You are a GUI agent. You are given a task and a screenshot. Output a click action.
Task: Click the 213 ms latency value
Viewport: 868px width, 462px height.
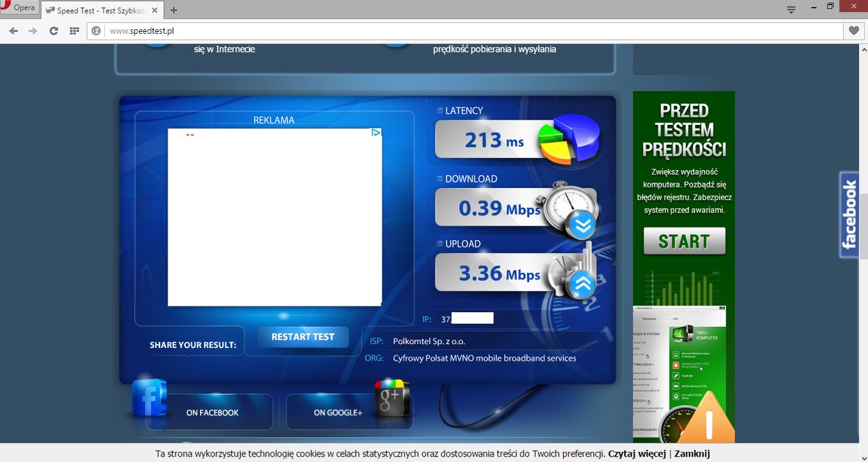click(x=494, y=140)
